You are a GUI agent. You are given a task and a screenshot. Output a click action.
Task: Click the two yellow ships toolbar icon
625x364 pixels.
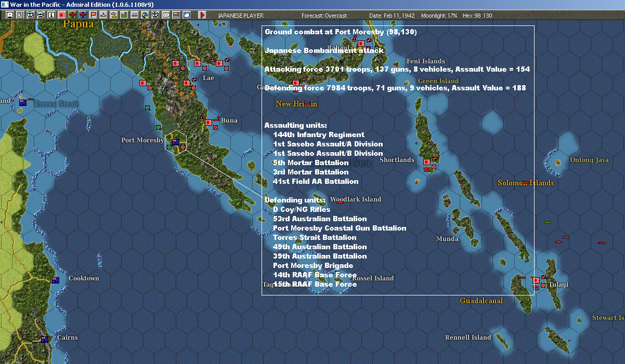click(x=114, y=15)
